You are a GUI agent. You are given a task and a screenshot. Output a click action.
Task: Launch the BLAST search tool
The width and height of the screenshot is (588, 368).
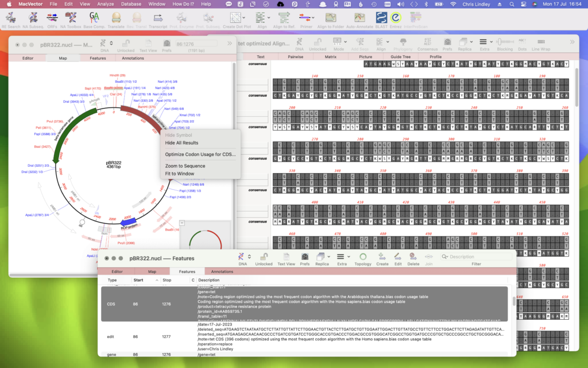click(381, 20)
